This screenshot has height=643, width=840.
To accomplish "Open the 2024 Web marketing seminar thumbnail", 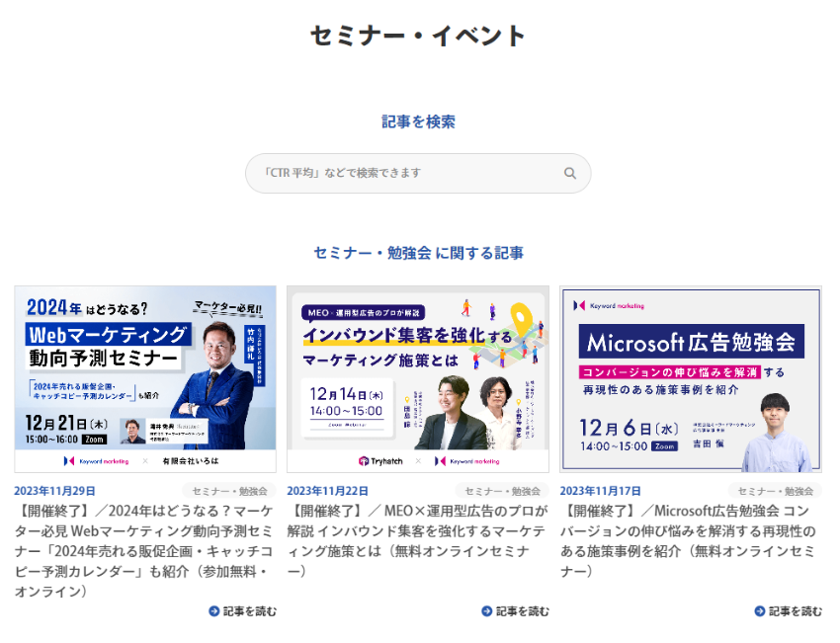I will pos(145,379).
